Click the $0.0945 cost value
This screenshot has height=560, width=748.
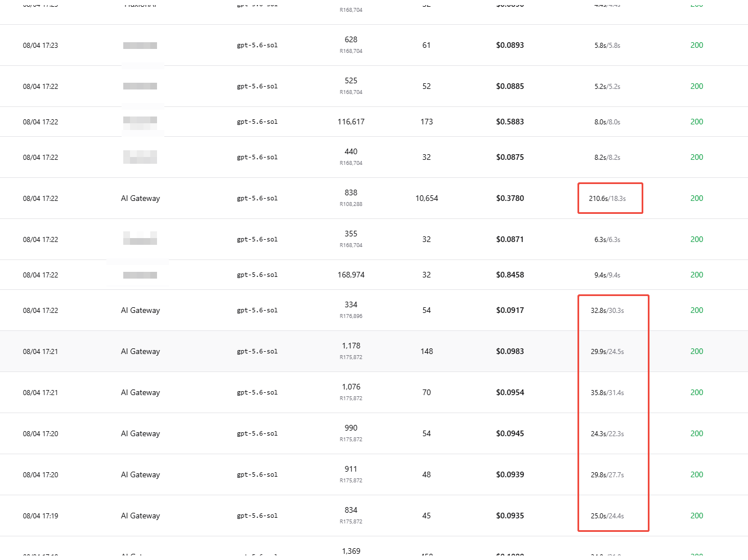tap(510, 433)
